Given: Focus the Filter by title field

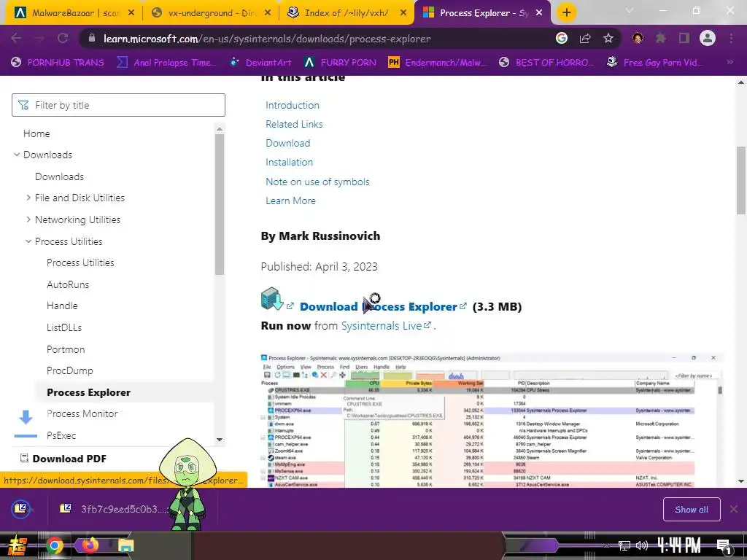Looking at the screenshot, I should (x=118, y=105).
